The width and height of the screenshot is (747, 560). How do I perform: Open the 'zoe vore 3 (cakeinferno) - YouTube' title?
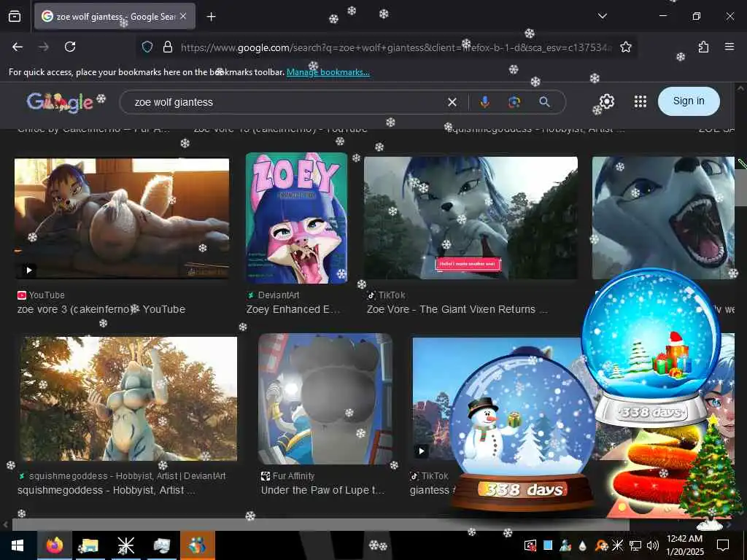coord(101,309)
